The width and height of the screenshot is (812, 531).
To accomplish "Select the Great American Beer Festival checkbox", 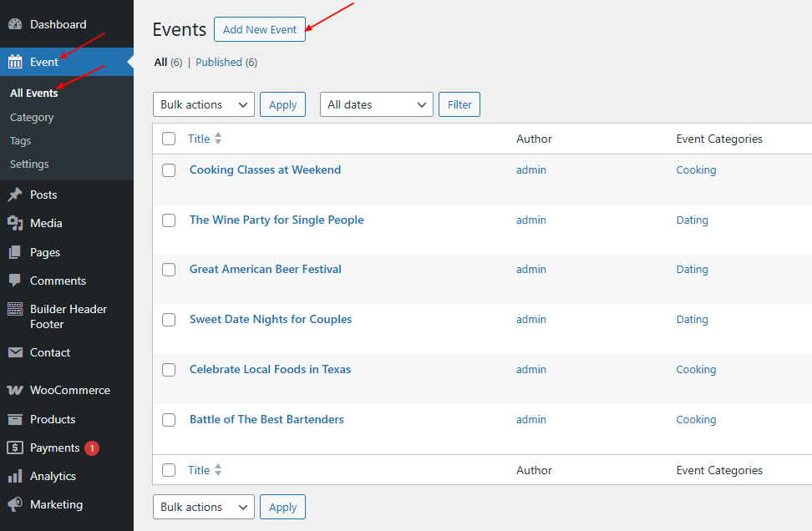I will pos(169,270).
